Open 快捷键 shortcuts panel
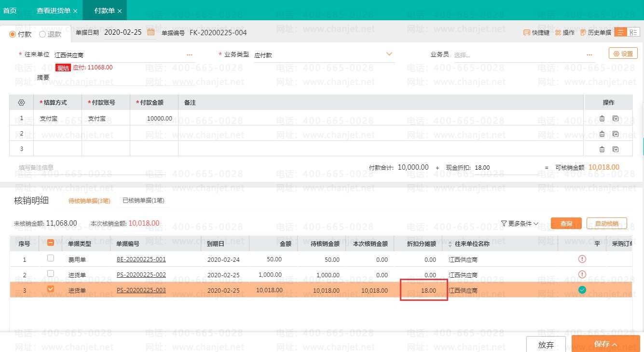The height and width of the screenshot is (352, 644). [536, 33]
